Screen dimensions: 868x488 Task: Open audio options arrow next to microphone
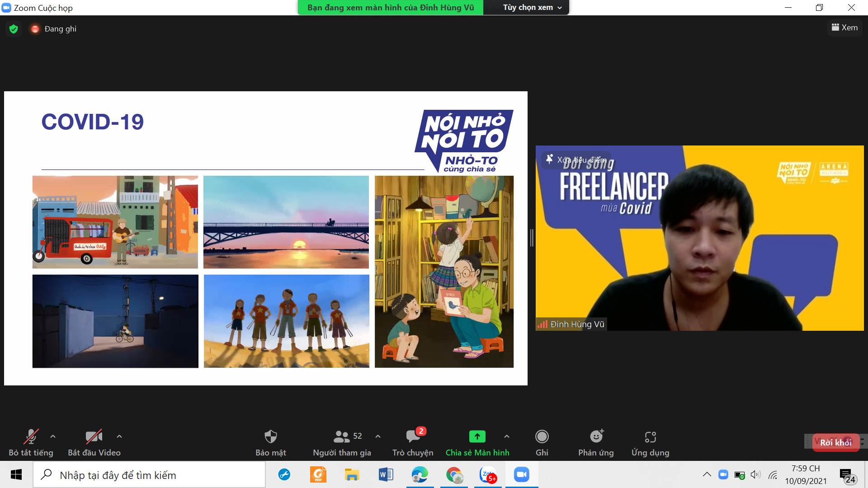(53, 436)
